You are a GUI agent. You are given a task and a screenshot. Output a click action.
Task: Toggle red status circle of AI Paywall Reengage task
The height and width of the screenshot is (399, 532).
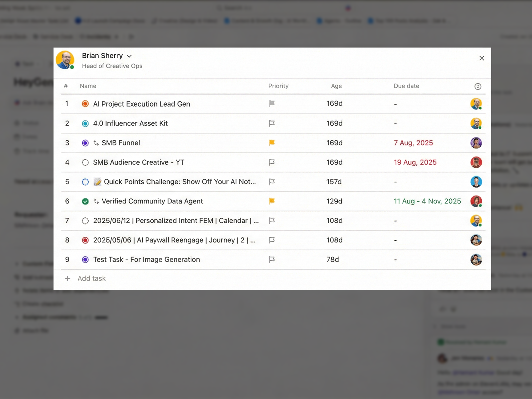[x=85, y=240]
